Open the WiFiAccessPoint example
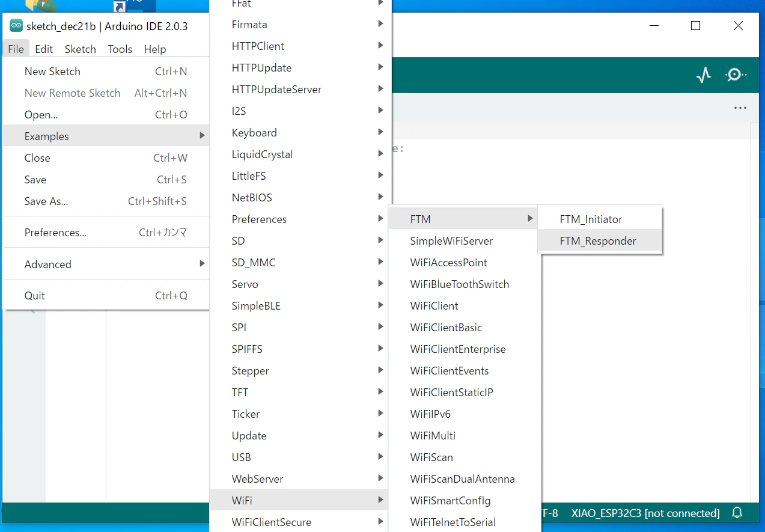 (464, 263)
